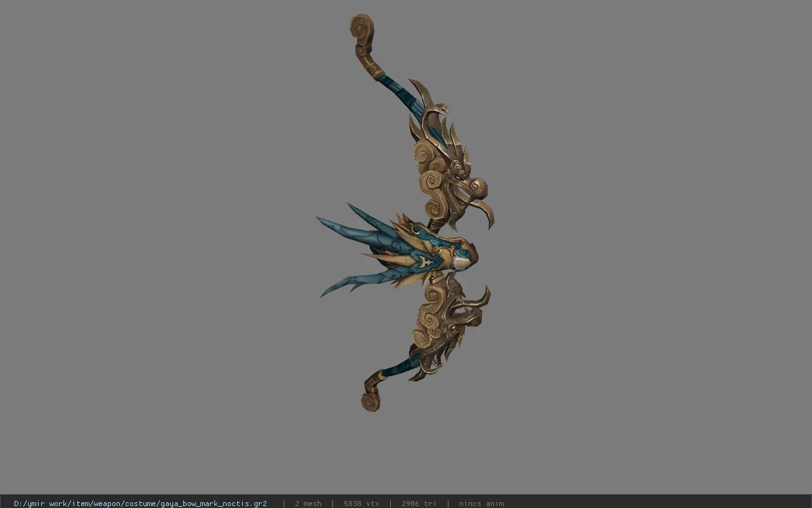The image size is (812, 508).
Task: Click the "2 mesh" status entry
Action: 308,504
